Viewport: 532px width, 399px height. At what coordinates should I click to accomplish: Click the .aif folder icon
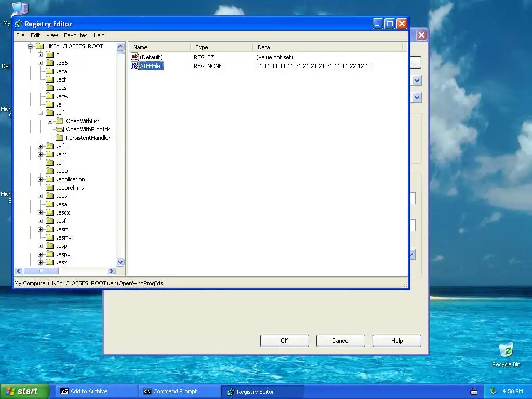click(49, 113)
